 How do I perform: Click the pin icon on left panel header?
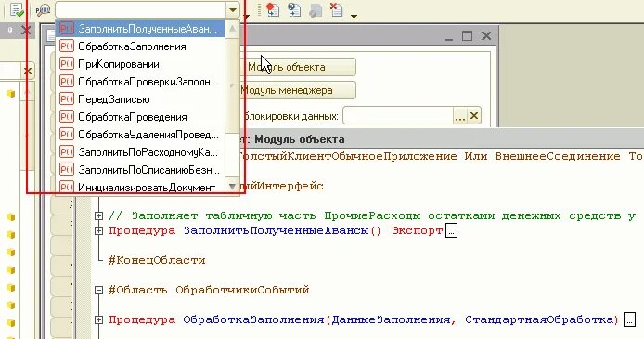click(10, 30)
